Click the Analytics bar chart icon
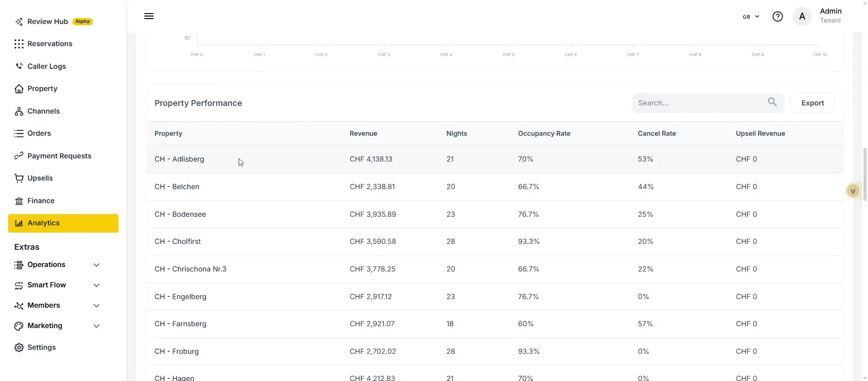This screenshot has height=381, width=868. point(19,223)
